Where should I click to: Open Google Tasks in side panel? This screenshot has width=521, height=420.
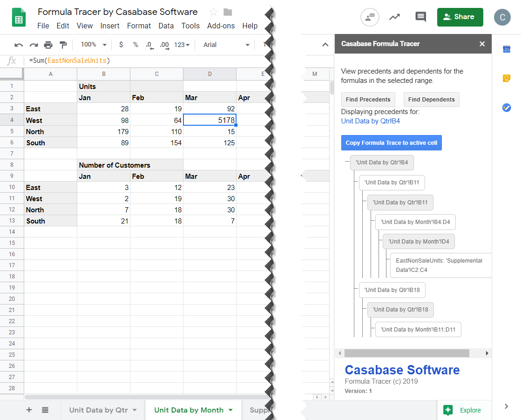[x=507, y=108]
